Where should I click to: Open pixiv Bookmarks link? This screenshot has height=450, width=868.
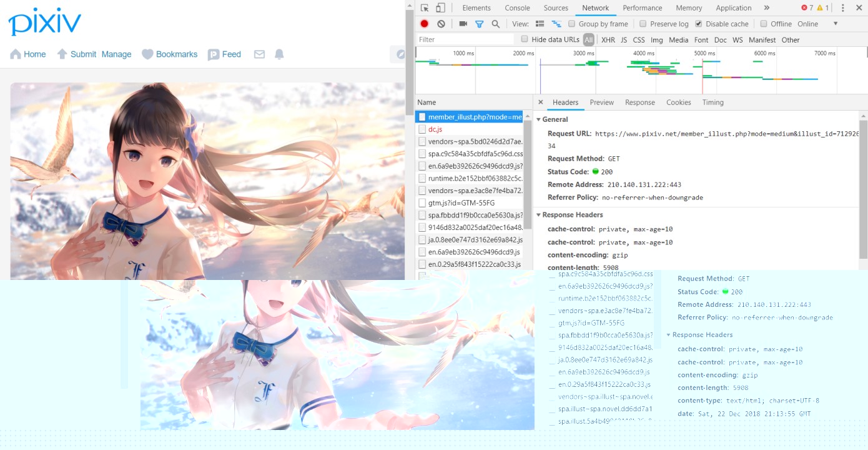(177, 54)
